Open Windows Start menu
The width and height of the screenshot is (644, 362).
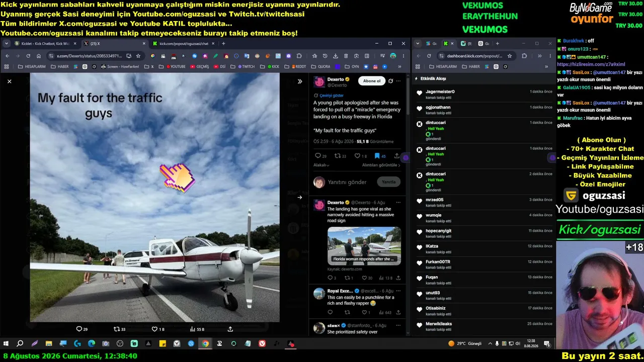(6, 344)
